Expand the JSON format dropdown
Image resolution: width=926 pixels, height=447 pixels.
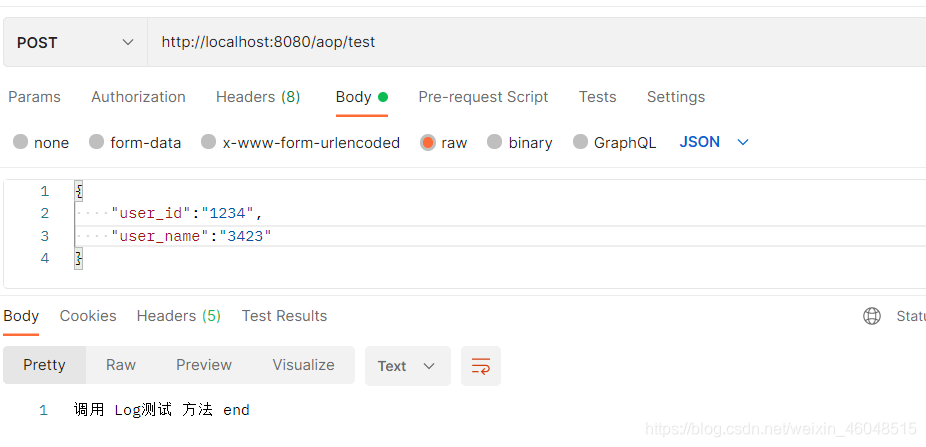pos(714,142)
